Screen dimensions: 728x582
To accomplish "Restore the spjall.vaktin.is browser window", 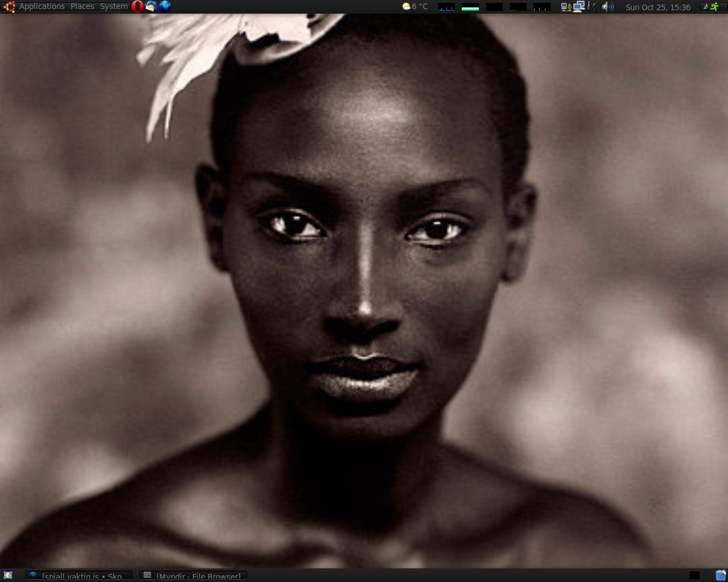I will (x=79, y=576).
